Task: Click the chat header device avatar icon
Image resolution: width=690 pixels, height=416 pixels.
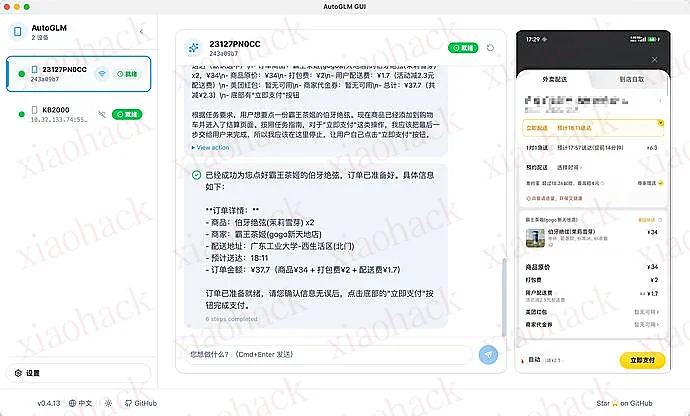Action: [192, 47]
